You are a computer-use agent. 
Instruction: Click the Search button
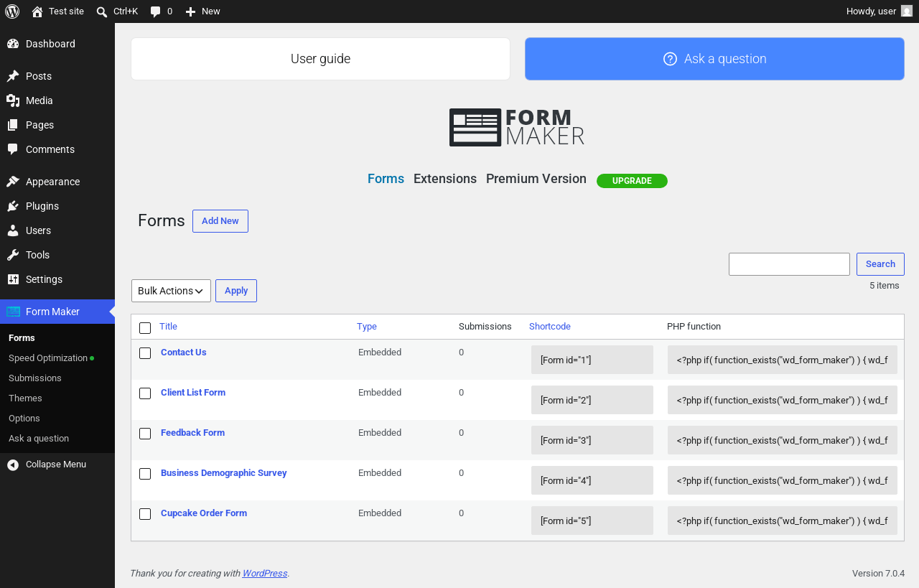pos(880,264)
